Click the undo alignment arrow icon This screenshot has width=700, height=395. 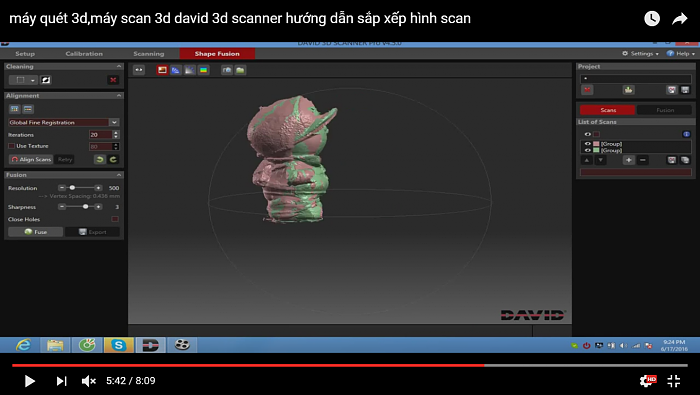tap(100, 159)
